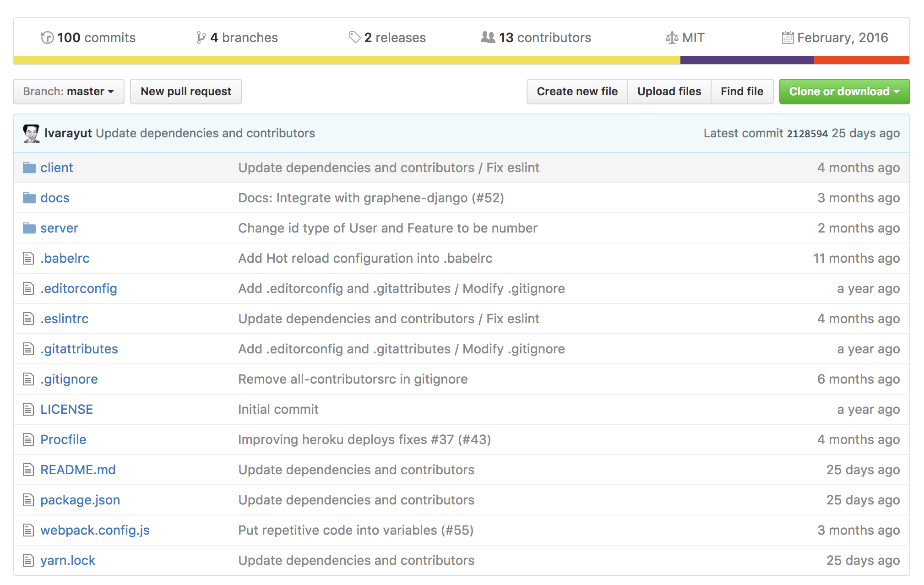This screenshot has width=924, height=585.
Task: Click the MIT license scale icon
Action: point(672,38)
